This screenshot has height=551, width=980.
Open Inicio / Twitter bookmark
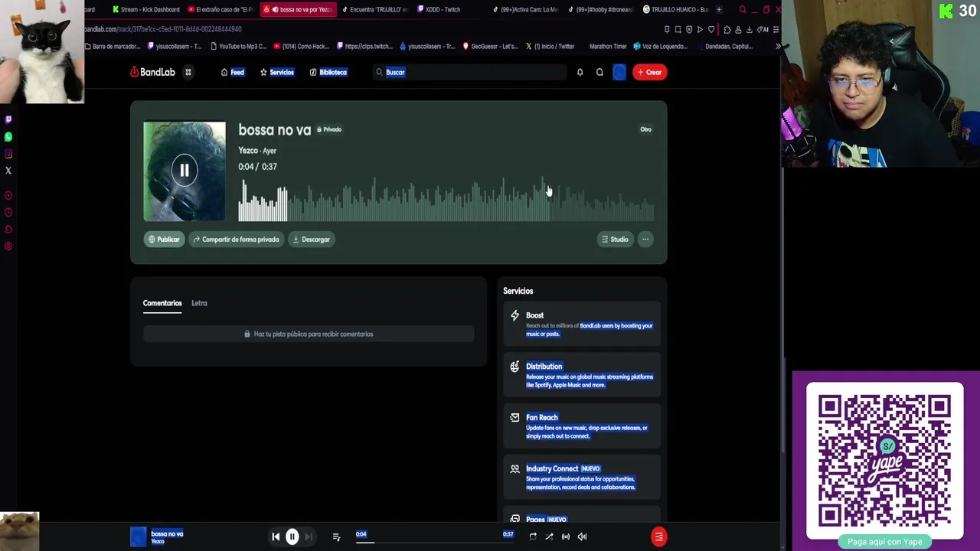coord(550,46)
